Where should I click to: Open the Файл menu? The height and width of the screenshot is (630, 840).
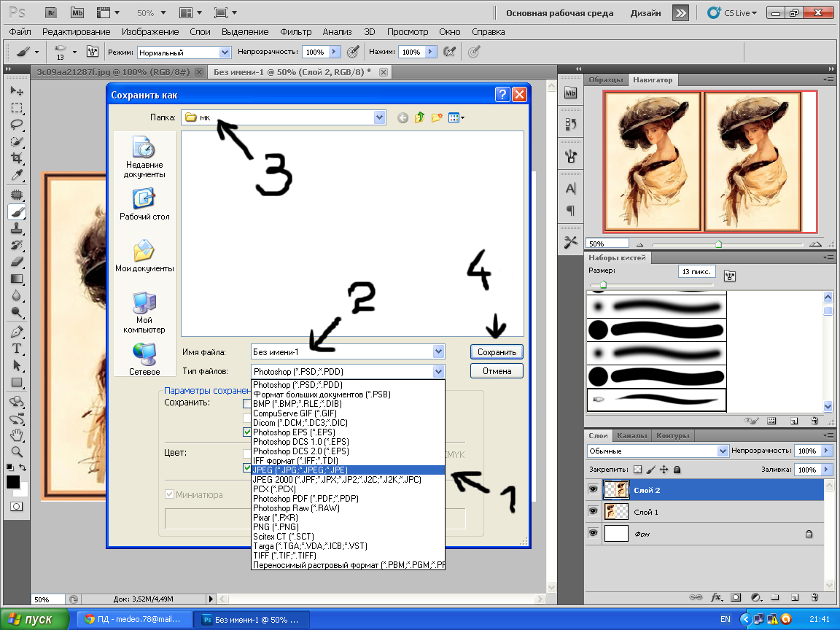click(x=20, y=31)
